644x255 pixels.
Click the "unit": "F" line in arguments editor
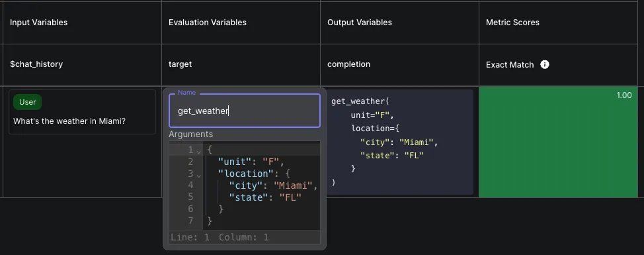tap(251, 162)
